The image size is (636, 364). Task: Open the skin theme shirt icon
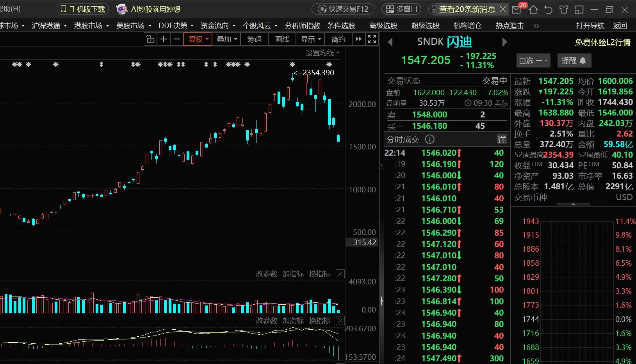pyautogui.click(x=564, y=10)
